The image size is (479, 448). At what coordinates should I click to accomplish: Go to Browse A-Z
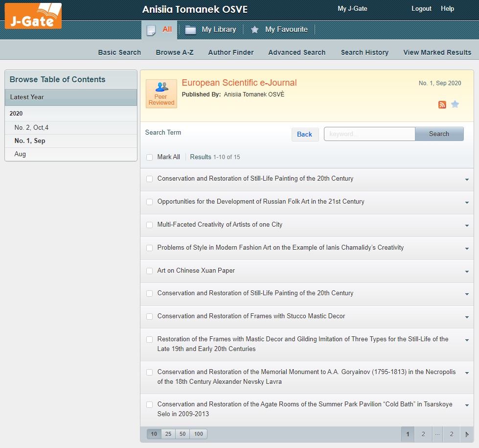[175, 52]
